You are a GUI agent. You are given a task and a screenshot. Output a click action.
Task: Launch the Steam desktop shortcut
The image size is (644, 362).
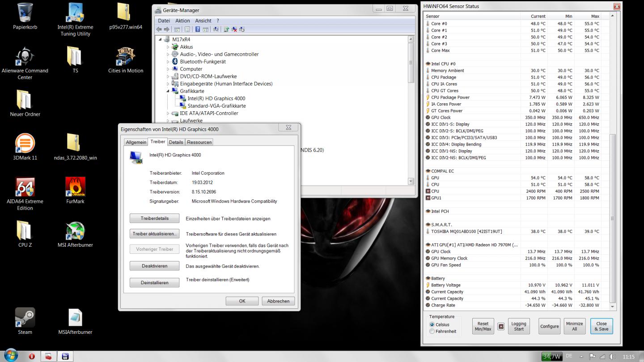point(25,321)
